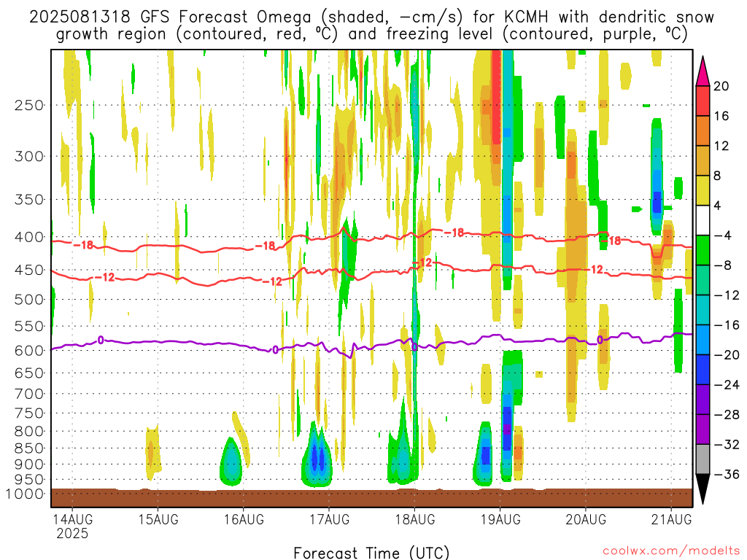Click the red -12 contour label near 18AUG
This screenshot has width=747, height=560.
point(422,262)
